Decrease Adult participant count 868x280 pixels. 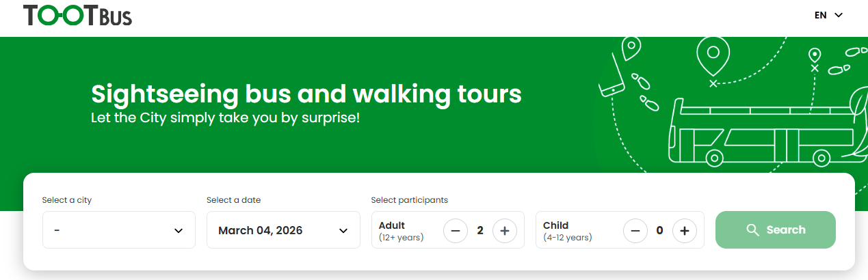coord(456,231)
